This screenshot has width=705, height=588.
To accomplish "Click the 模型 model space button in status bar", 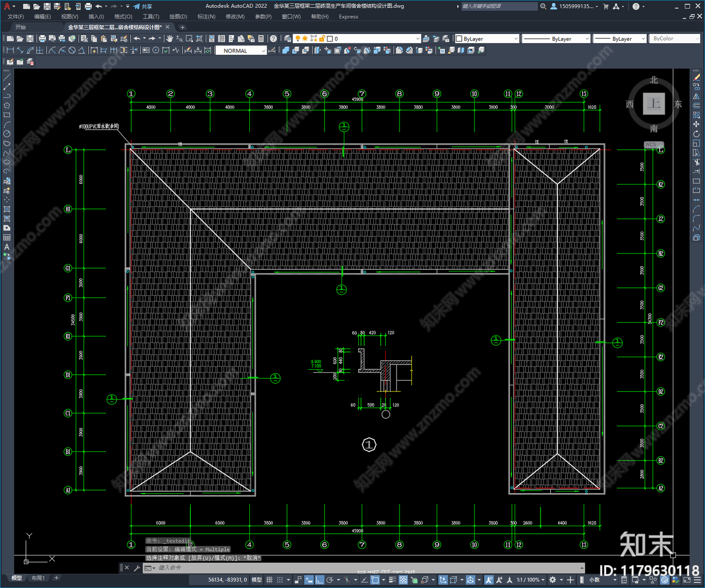I will tap(256, 580).
